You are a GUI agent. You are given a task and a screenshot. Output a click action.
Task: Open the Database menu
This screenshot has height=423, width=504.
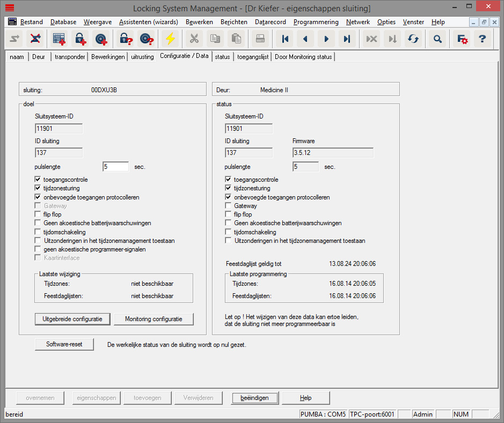(x=63, y=22)
